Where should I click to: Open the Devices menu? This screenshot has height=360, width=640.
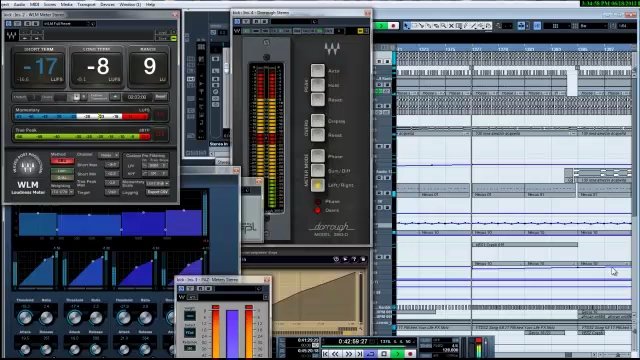pyautogui.click(x=107, y=4)
